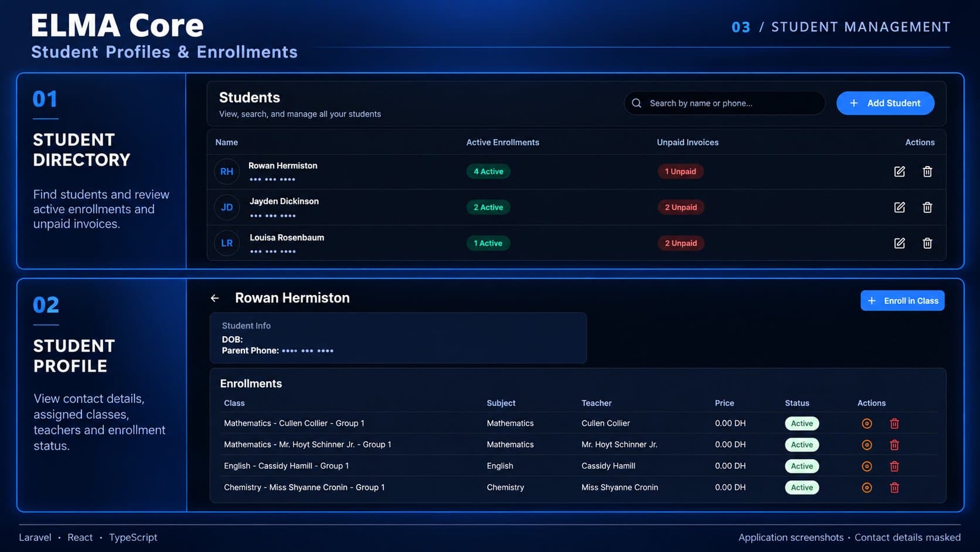
Task: Click the magnifier icon in the search box
Action: pos(637,103)
